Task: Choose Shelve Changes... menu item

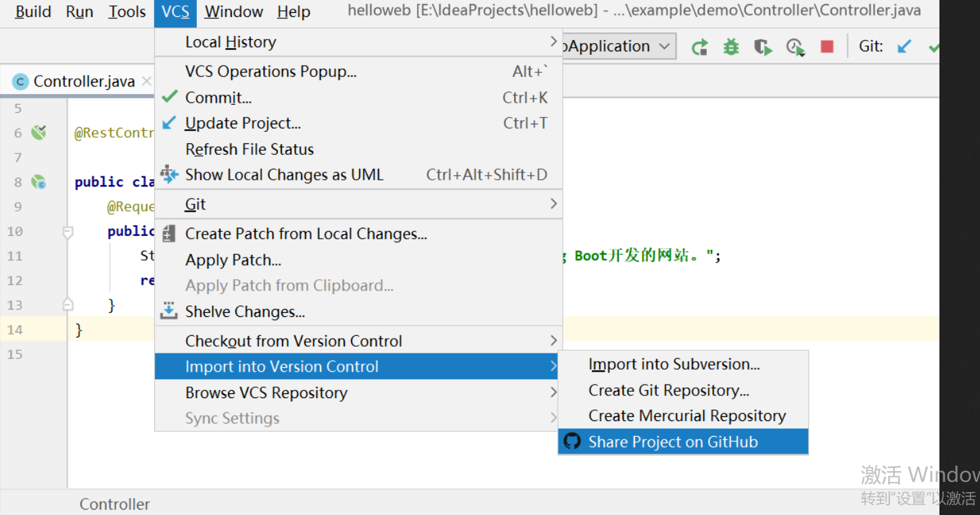Action: click(358, 311)
